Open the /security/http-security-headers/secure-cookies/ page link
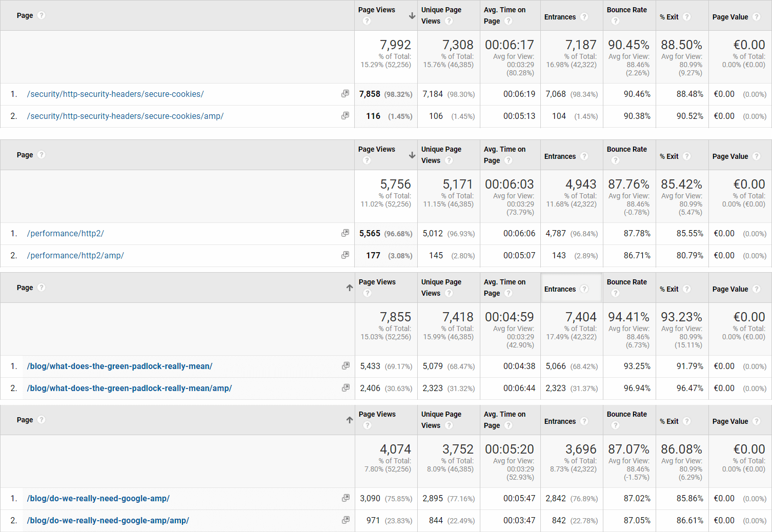Screen dimensions: 772x532 coord(115,94)
